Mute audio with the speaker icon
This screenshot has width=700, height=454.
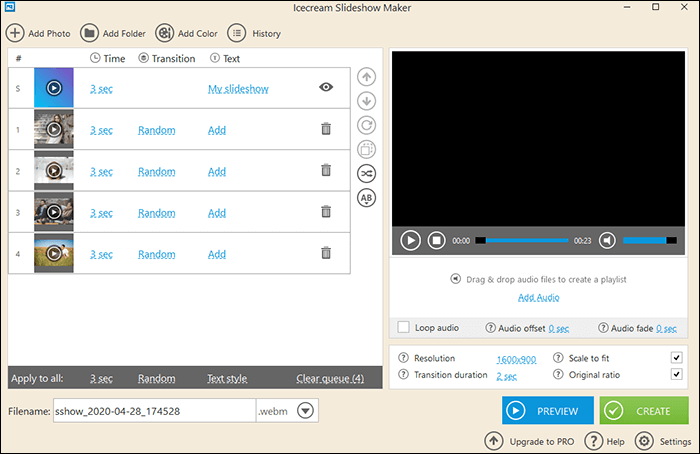pyautogui.click(x=634, y=240)
